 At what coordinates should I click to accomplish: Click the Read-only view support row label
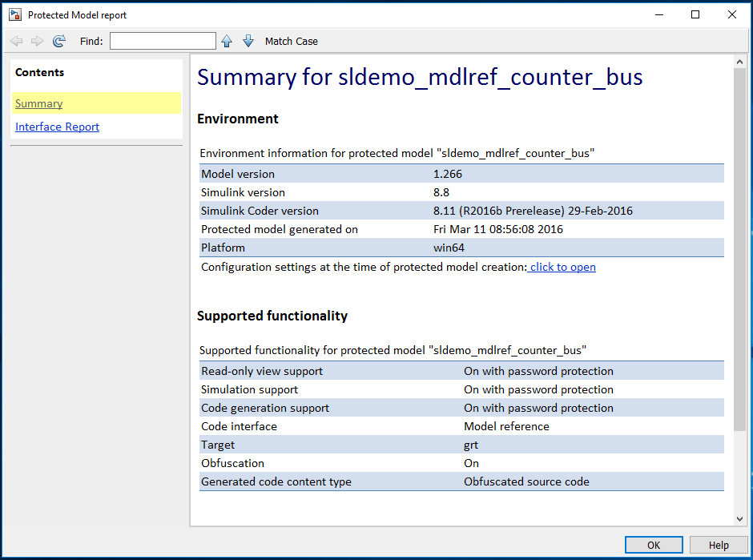coord(262,371)
